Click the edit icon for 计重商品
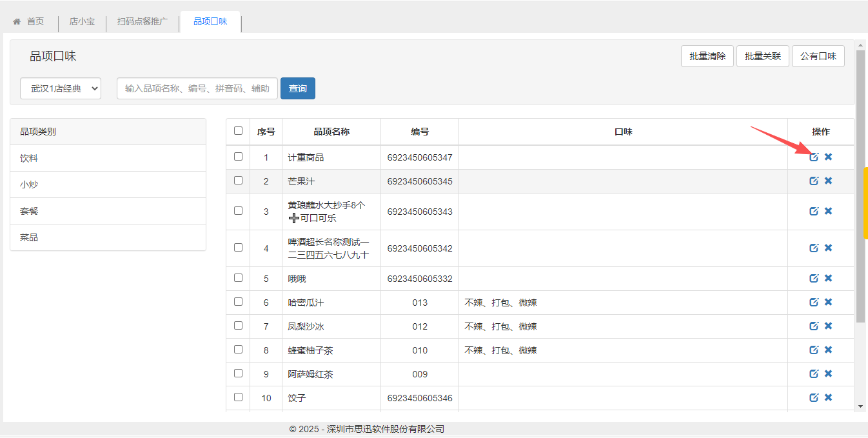 coord(814,157)
